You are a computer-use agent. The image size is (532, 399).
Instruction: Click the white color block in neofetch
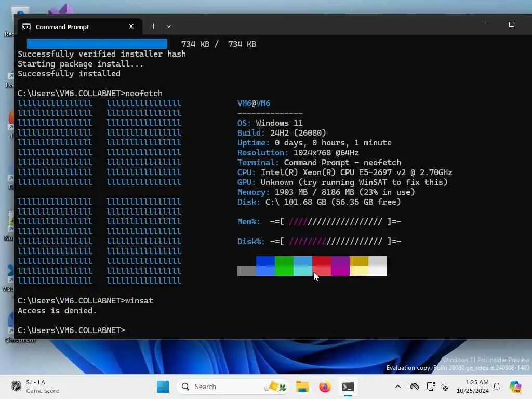coord(377,266)
